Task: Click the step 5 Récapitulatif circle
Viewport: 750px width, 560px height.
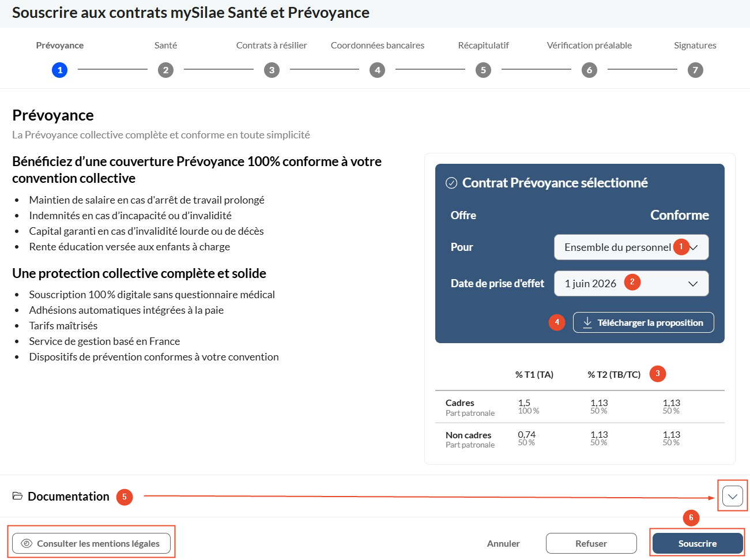Action: (x=483, y=70)
